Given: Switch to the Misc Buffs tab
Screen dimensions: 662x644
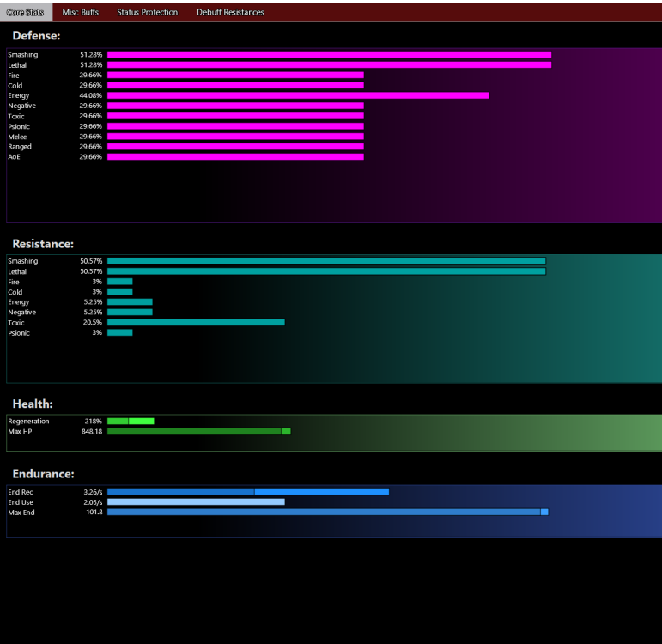Looking at the screenshot, I should (x=80, y=12).
